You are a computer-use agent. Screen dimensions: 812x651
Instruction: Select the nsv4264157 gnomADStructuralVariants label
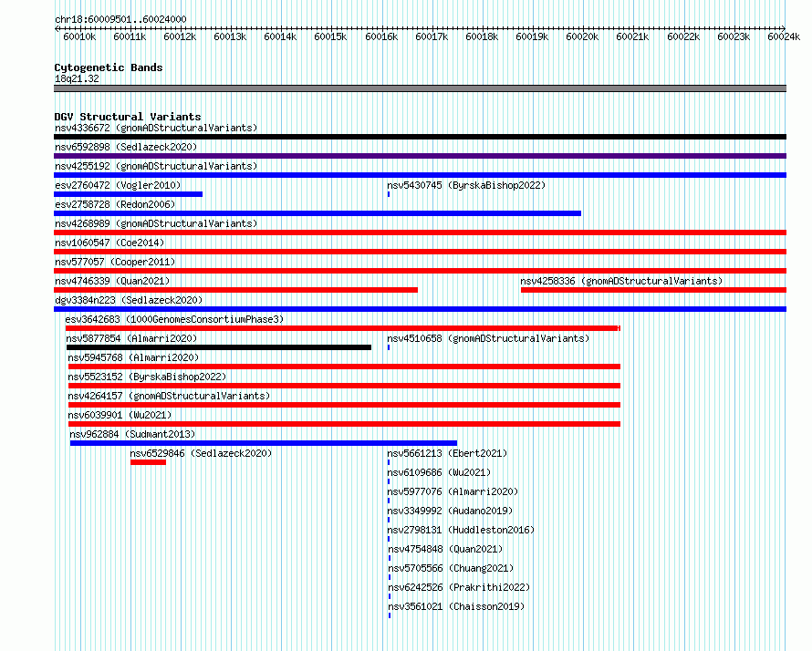tap(169, 396)
